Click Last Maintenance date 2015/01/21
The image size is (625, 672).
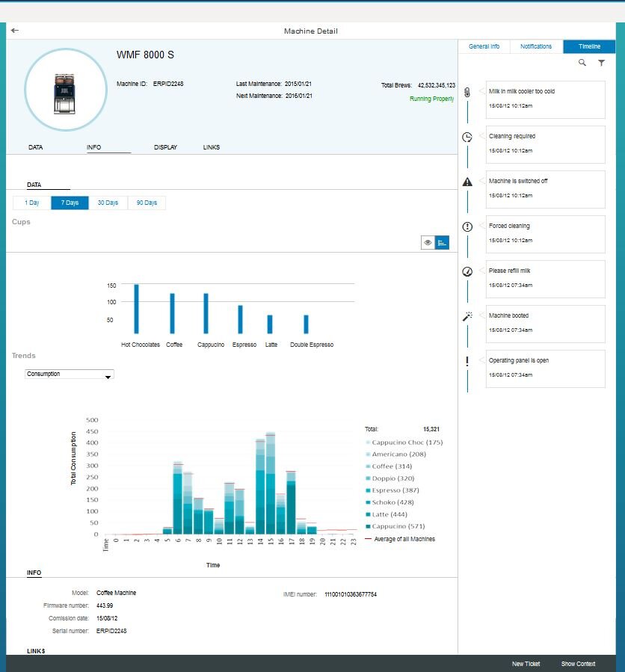[298, 84]
